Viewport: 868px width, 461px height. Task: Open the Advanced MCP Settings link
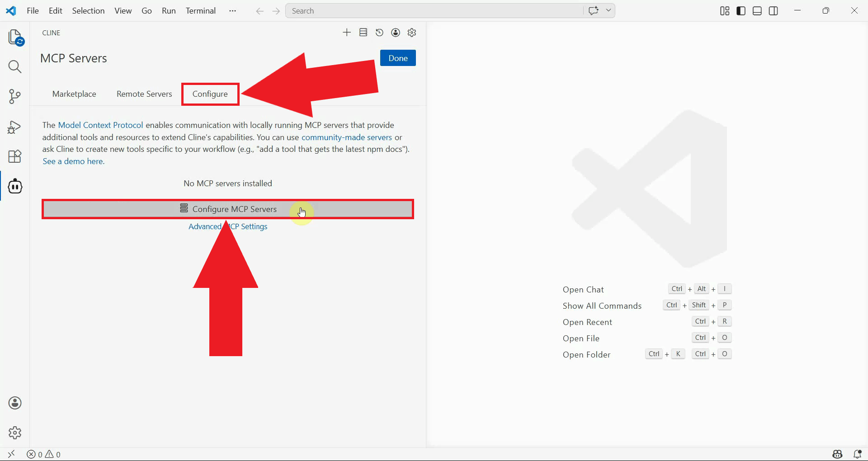228,226
